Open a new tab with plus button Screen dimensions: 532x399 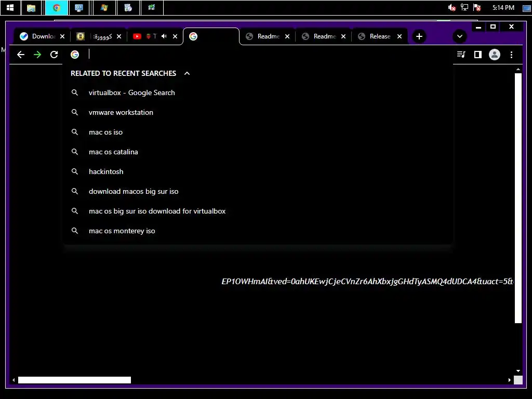[x=419, y=36]
